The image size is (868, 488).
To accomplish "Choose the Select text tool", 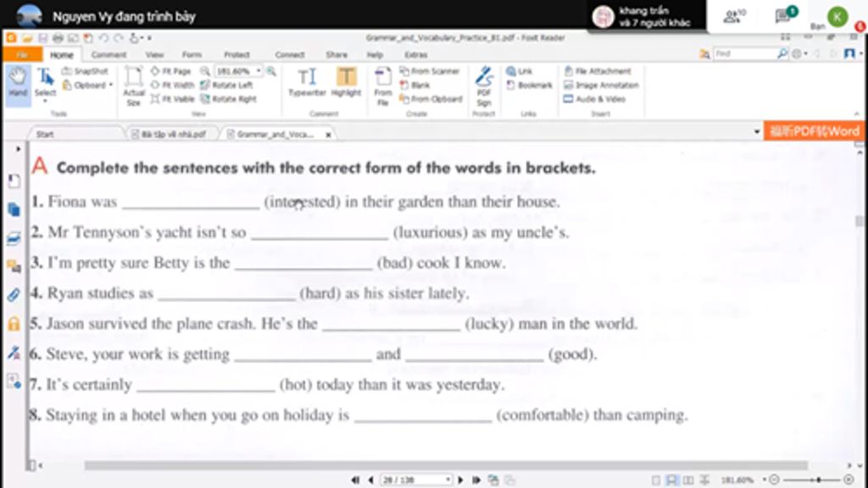I will (46, 83).
